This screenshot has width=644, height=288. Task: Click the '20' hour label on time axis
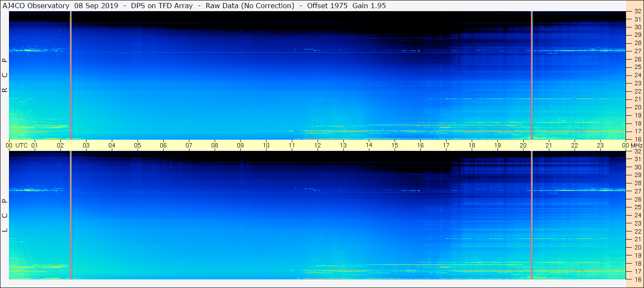[523, 145]
